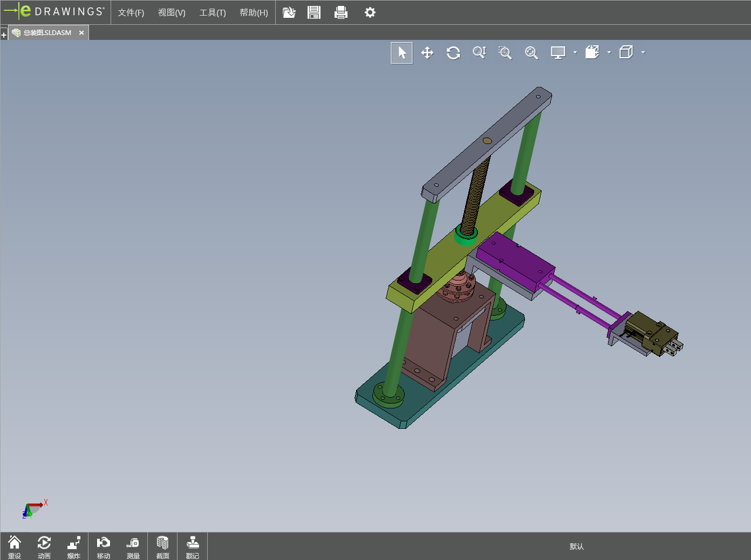Open the 工具(T) menu
Screen dimensions: 751x560
[213, 12]
